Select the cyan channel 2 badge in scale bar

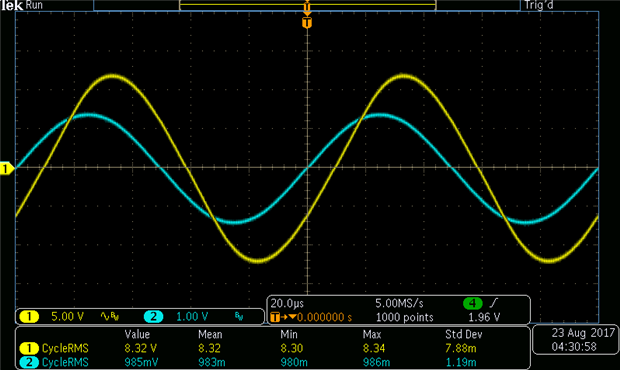(153, 317)
